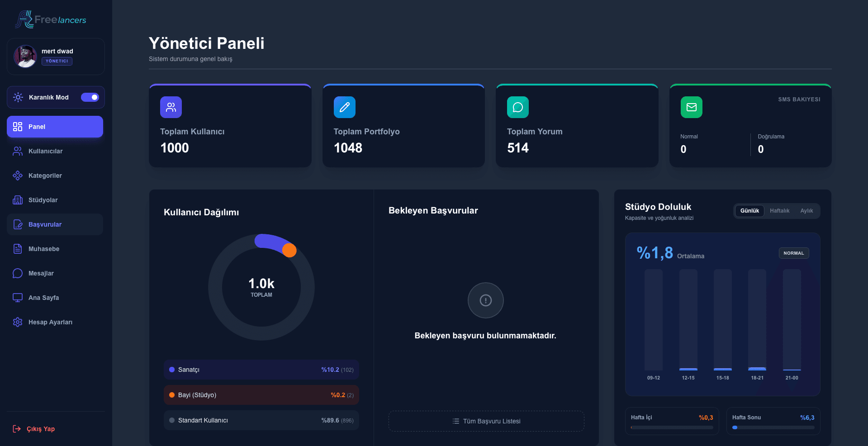
Task: Click the Freelancers logo icon
Action: tap(24, 19)
